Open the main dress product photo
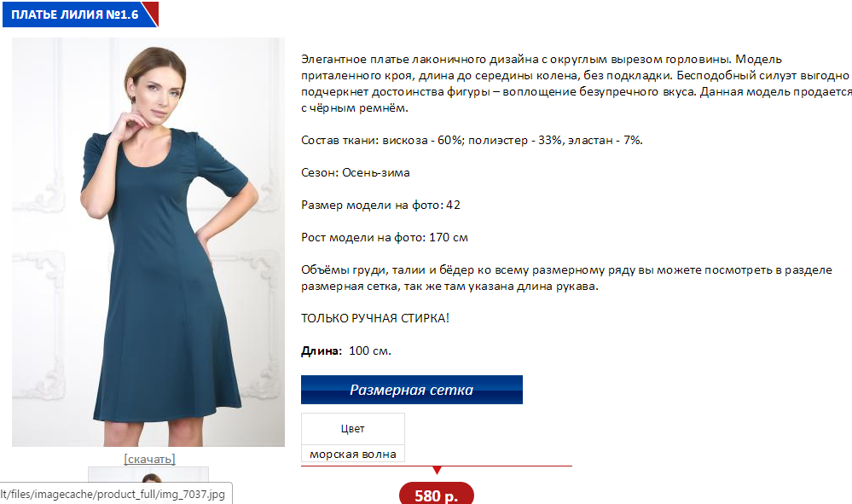Viewport: 852px width, 504px height. [148, 242]
